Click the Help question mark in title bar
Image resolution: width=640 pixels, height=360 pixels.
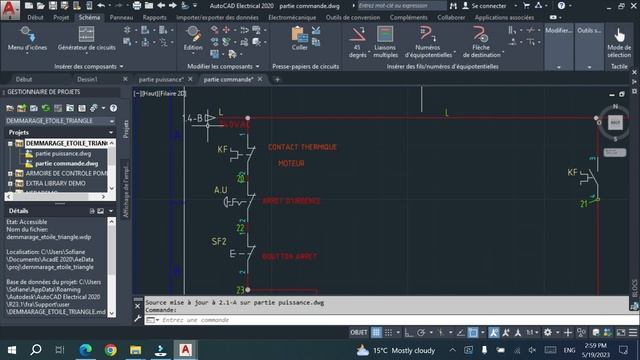pyautogui.click(x=562, y=6)
